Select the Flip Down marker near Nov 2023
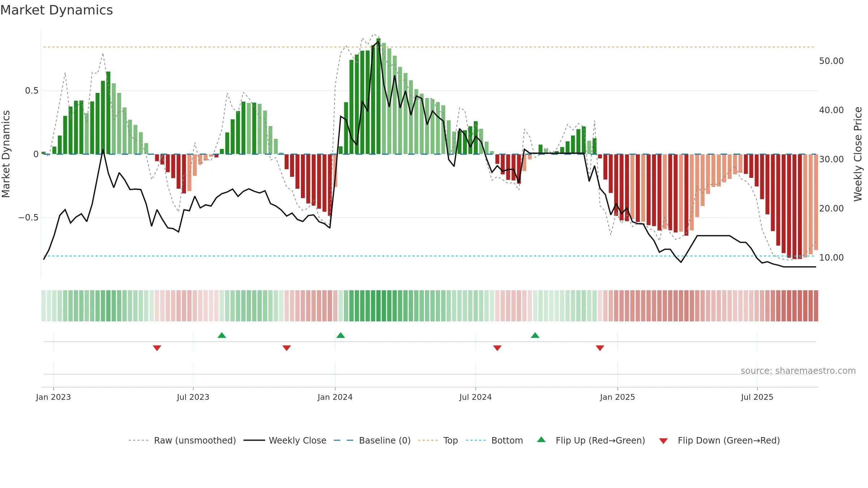This screenshot has width=868, height=488. 286,348
